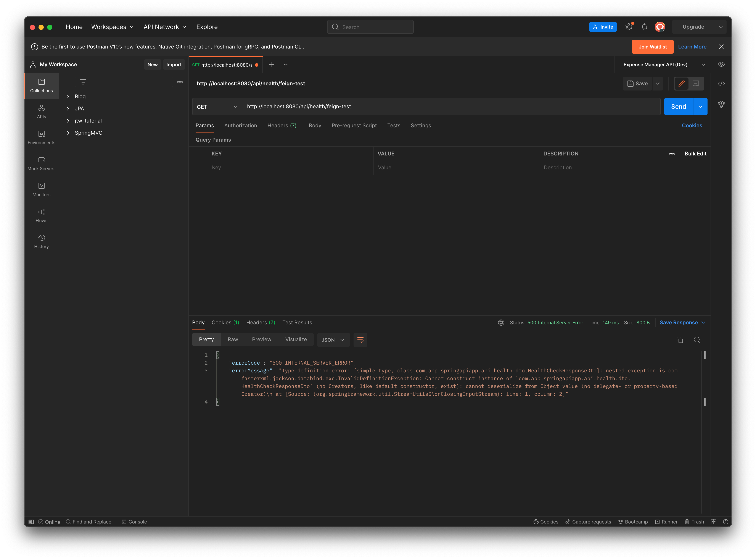Viewport: 756px width, 559px height.
Task: Open the Console in status bar
Action: 134,522
